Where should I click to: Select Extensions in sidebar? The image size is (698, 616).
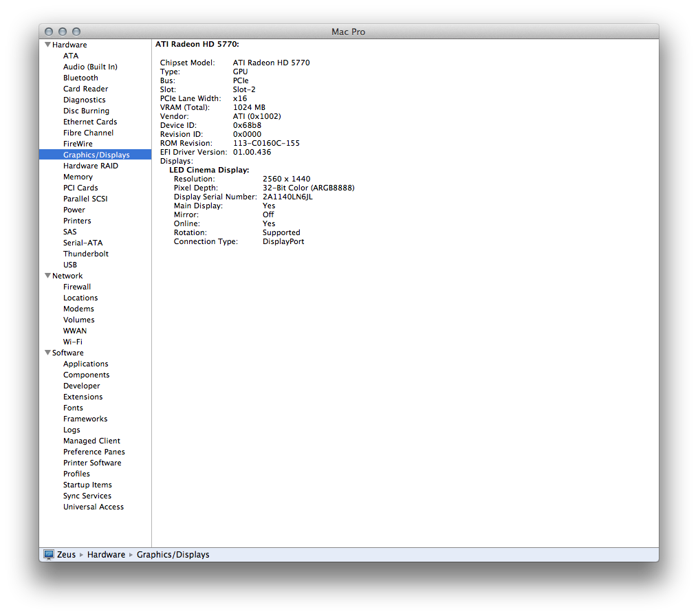(83, 397)
